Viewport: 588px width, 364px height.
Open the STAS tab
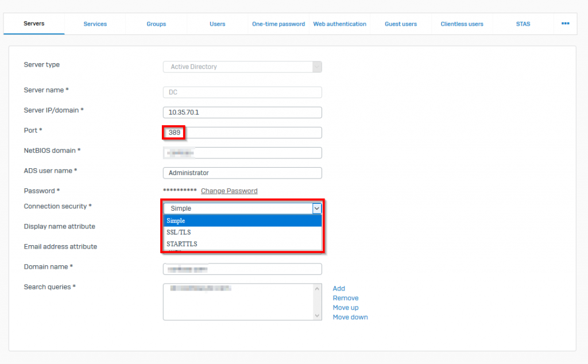(523, 24)
